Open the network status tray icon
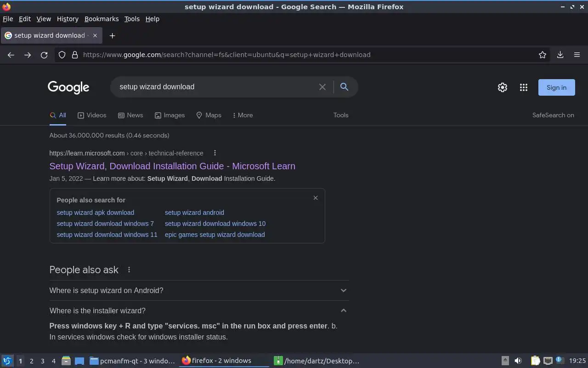The width and height of the screenshot is (588, 368). tap(548, 361)
